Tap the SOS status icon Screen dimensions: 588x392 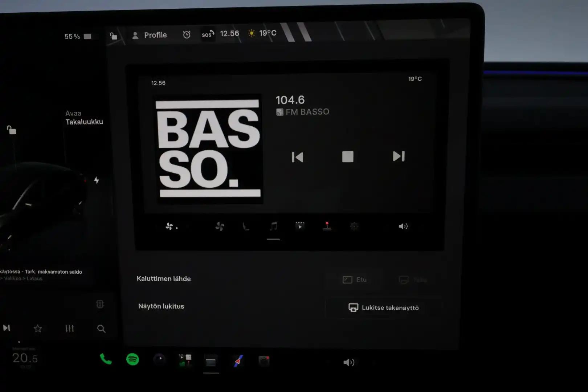208,34
